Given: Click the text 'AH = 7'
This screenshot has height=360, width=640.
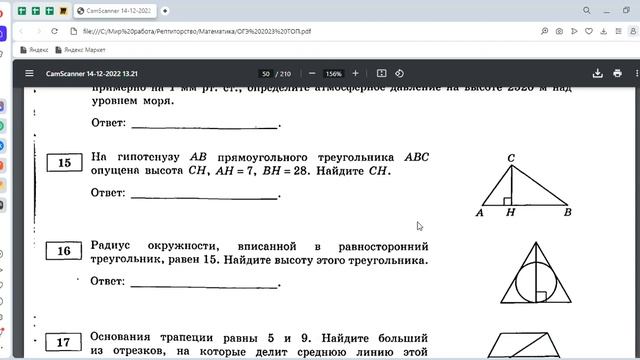Looking at the screenshot, I should pos(234,171).
